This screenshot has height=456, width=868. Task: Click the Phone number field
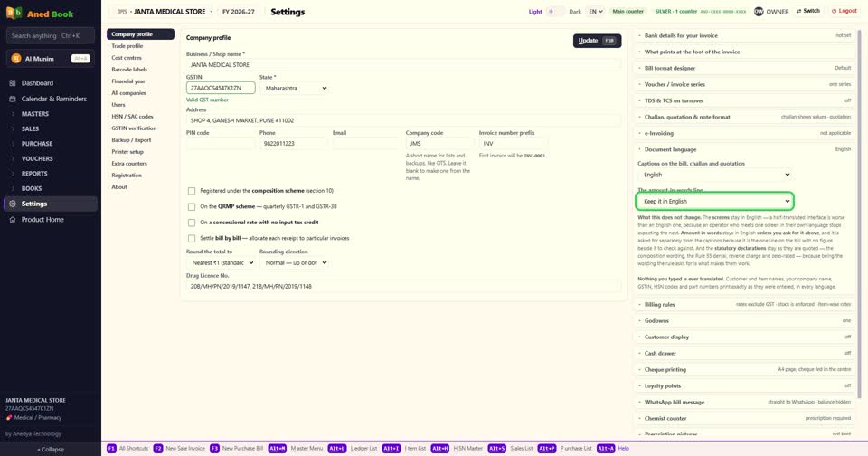coord(293,144)
